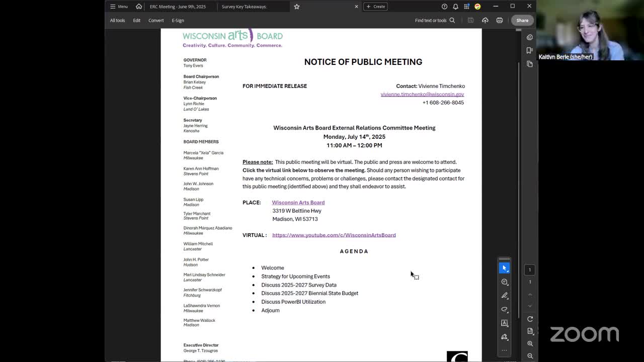Pick the highlighter pen tool

(504, 296)
